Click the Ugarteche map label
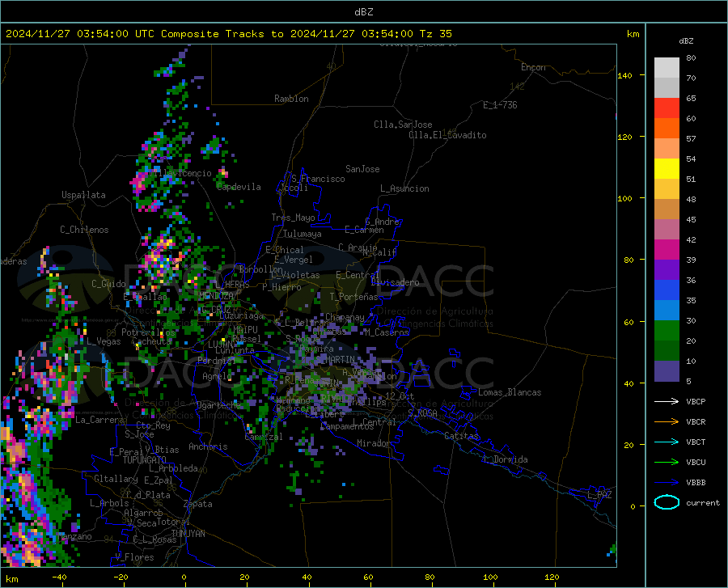 (x=218, y=405)
